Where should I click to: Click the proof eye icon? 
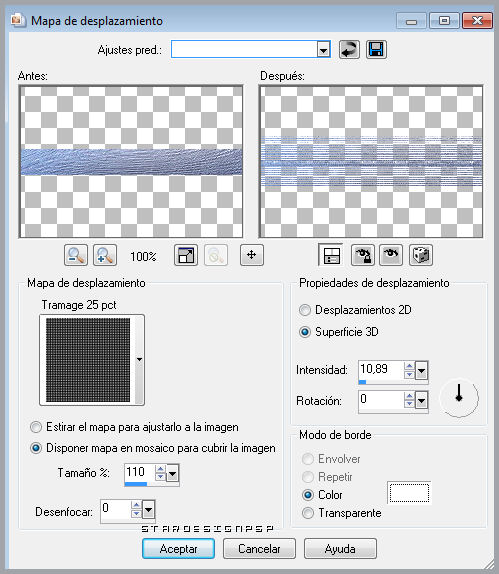point(391,255)
